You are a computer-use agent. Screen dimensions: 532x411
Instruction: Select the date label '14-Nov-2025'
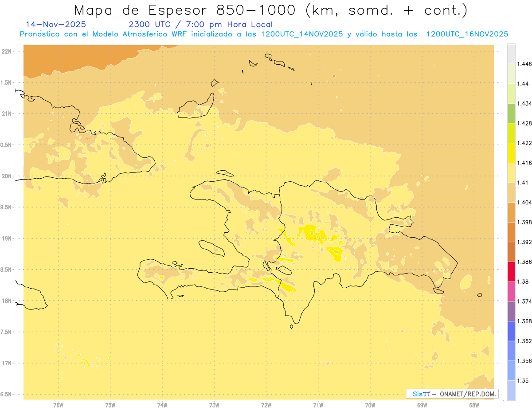point(56,24)
